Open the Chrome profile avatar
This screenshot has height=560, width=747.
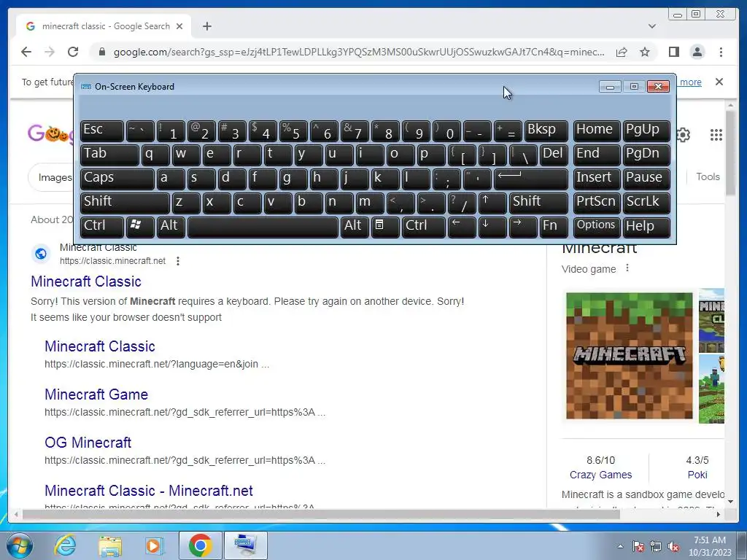click(697, 52)
